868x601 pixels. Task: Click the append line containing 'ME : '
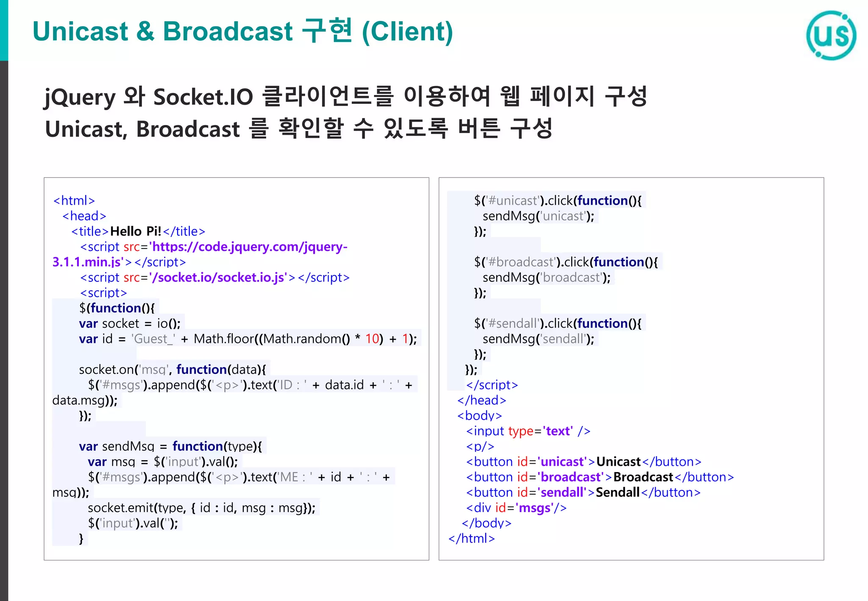[x=239, y=477]
